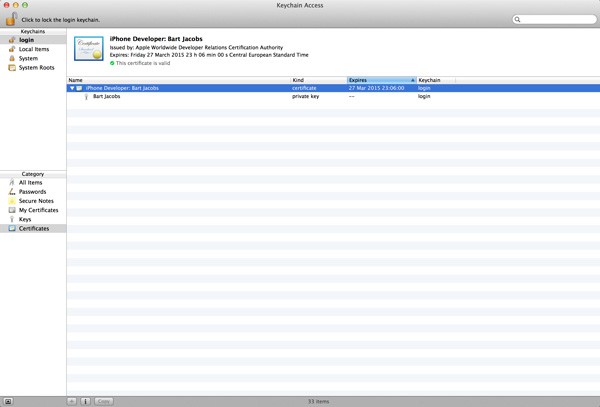Click the All Items category icon

pos(12,182)
